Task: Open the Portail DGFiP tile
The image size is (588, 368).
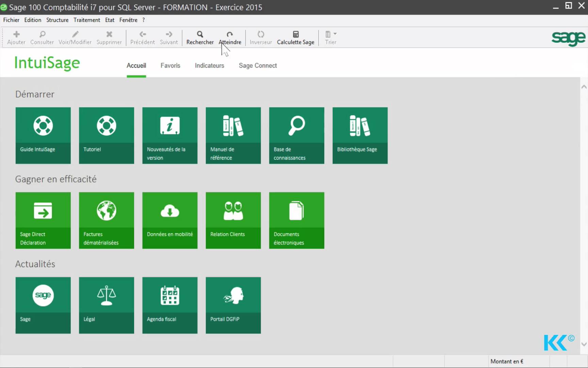Action: pos(233,305)
